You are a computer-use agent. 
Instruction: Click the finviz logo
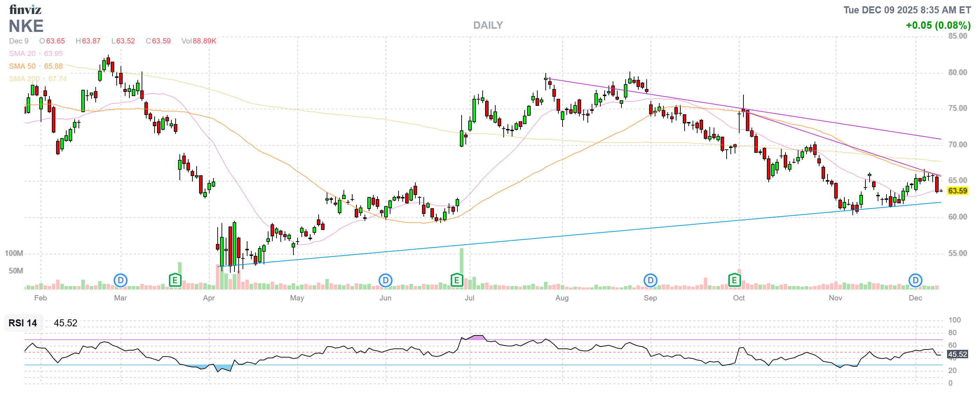pos(25,9)
